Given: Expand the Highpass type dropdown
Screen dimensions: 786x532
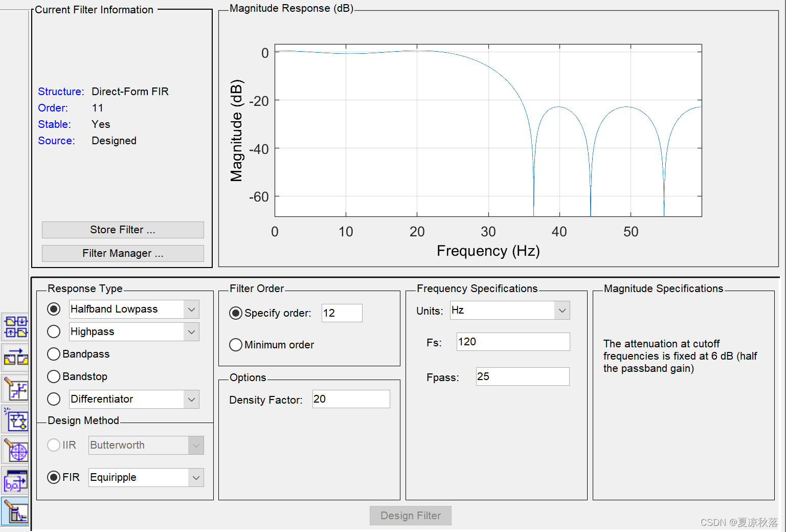Looking at the screenshot, I should pos(191,331).
